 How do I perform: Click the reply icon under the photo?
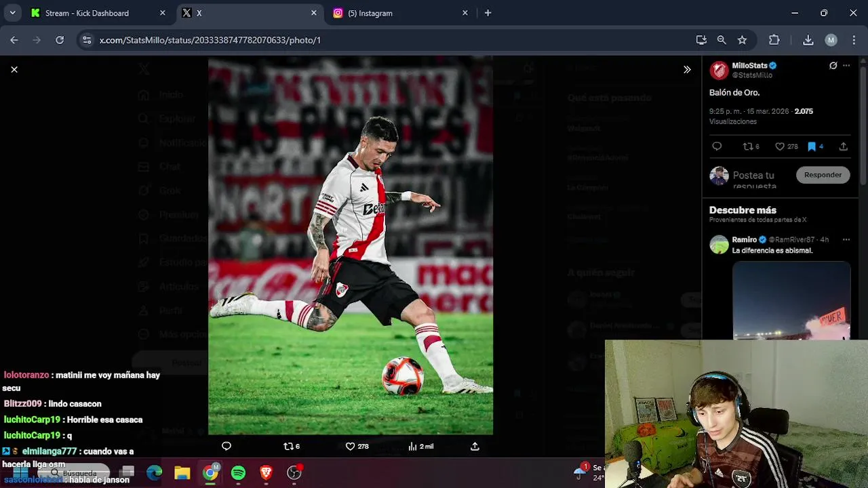[x=226, y=446]
